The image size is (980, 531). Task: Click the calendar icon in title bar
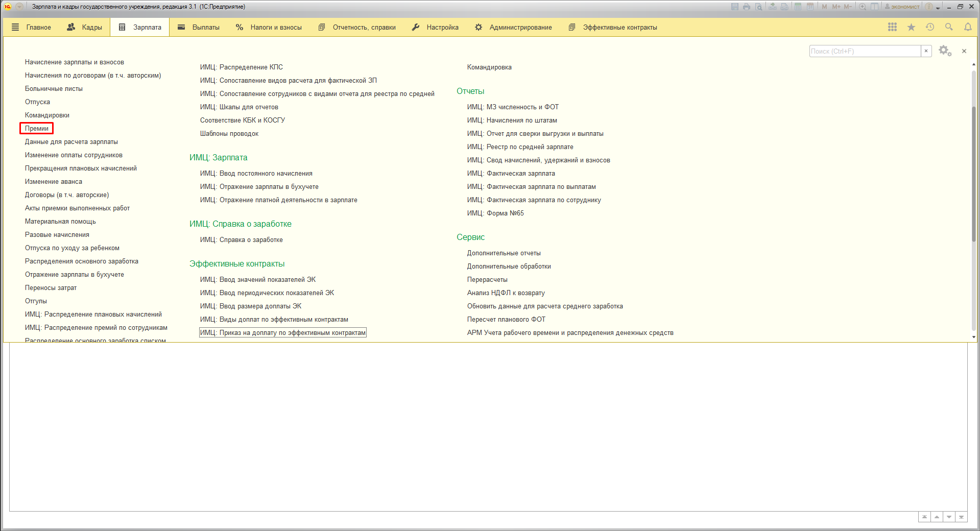pos(810,7)
